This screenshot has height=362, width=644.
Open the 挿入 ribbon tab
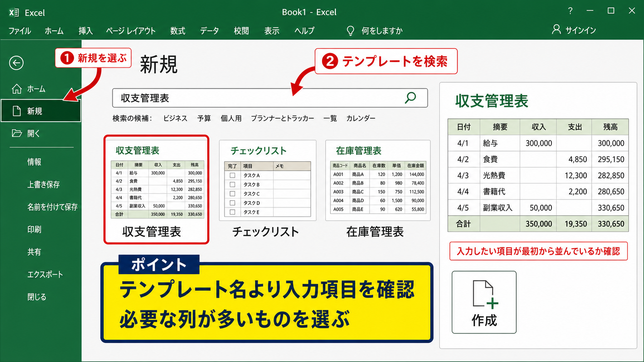pyautogui.click(x=86, y=31)
